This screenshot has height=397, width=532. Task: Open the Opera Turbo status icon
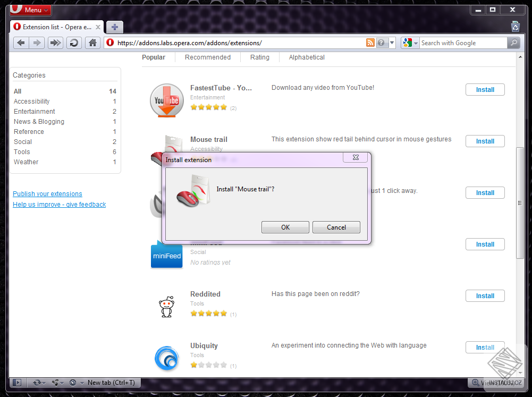tap(73, 383)
